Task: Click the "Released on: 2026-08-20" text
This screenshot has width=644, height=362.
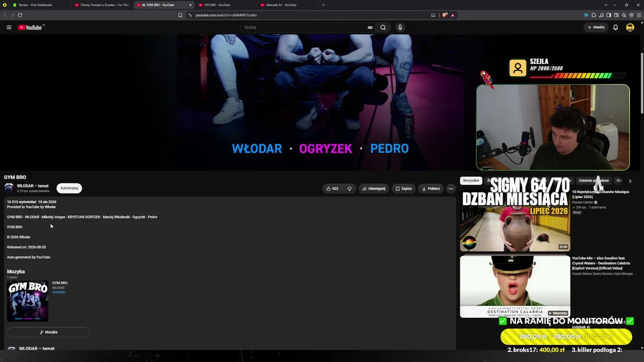Action: click(26, 247)
